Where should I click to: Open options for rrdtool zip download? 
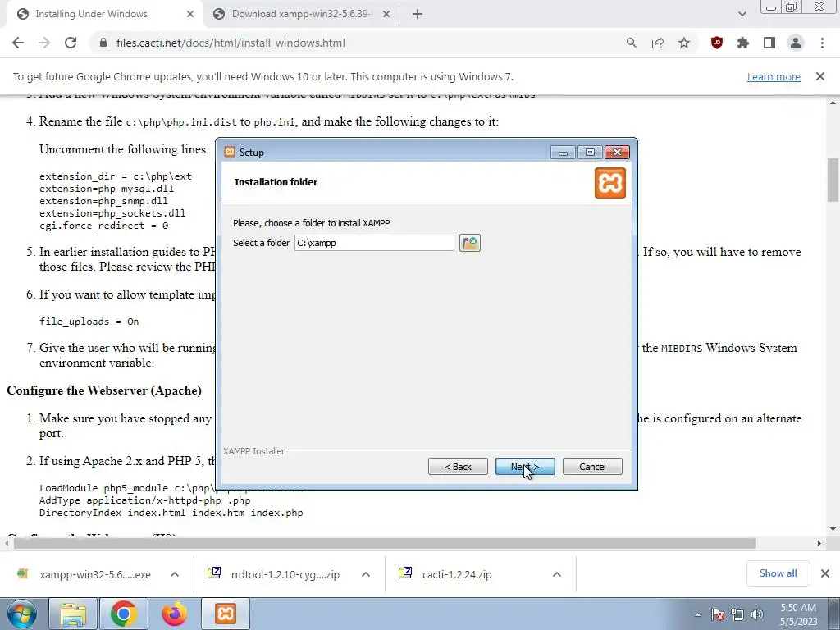[366, 574]
